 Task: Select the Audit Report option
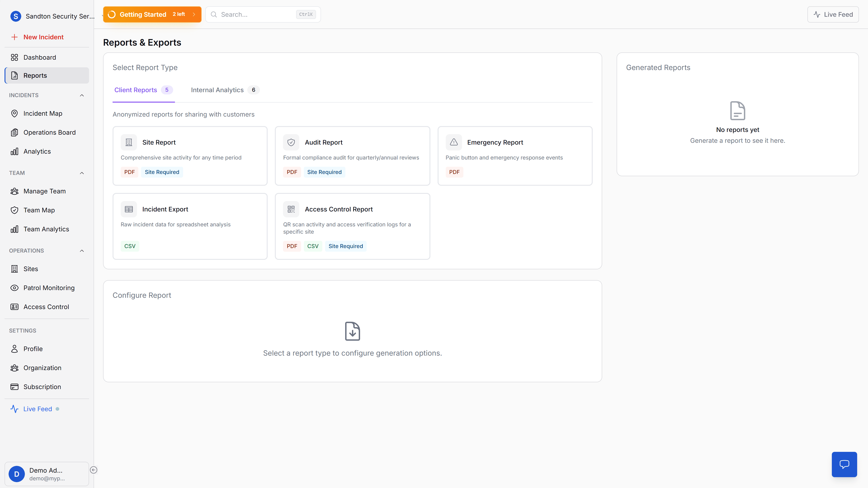[x=352, y=156]
